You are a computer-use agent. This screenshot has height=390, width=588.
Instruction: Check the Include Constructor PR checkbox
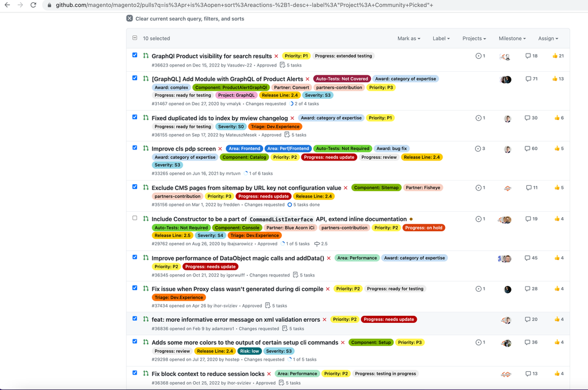(x=135, y=218)
